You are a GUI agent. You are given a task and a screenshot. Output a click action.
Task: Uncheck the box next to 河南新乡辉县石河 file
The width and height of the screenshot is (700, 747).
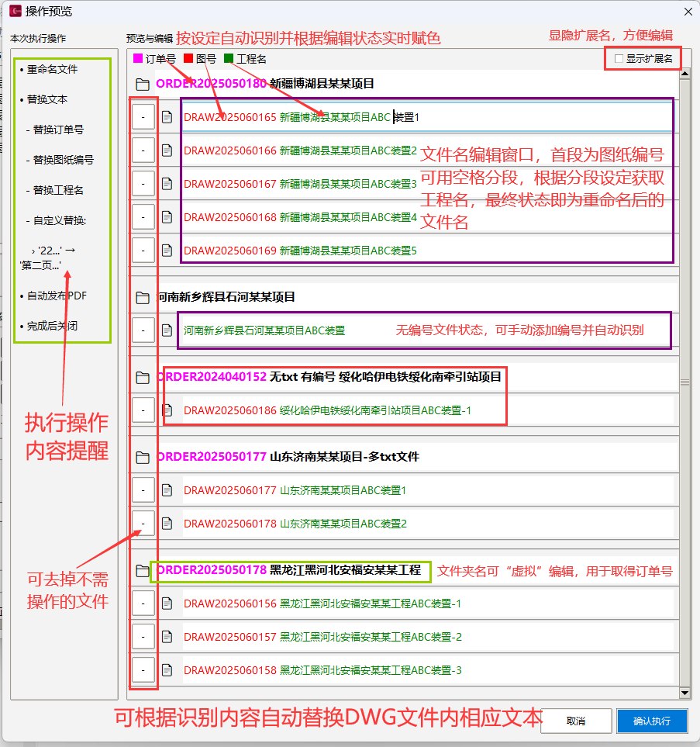coord(143,330)
